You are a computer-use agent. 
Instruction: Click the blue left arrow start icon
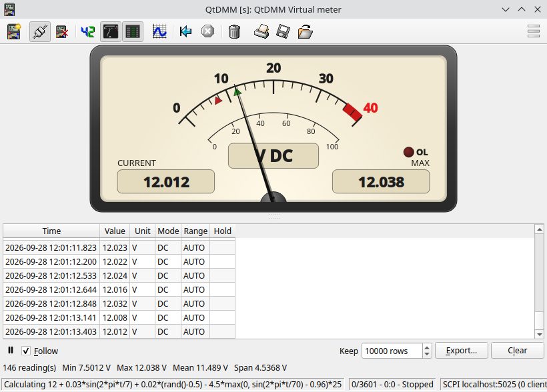click(185, 32)
